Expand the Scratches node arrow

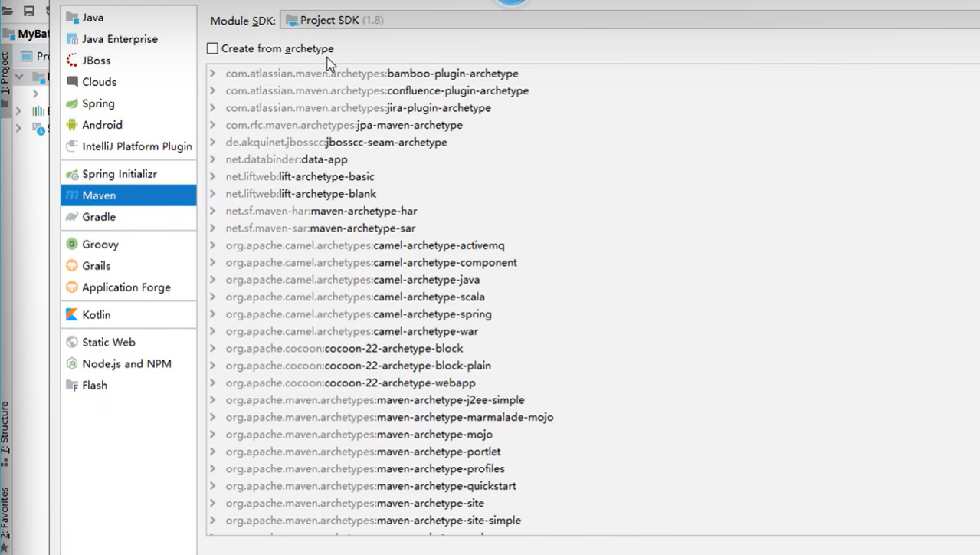[x=18, y=128]
